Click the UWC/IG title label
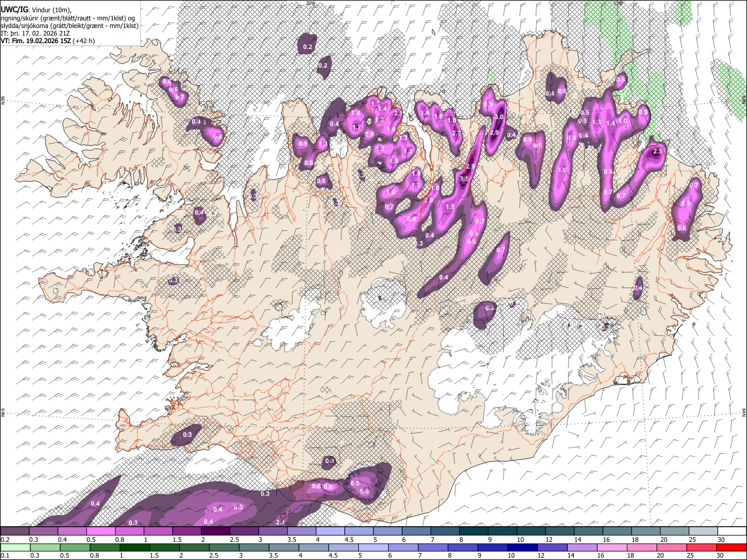This screenshot has height=560, width=747. (x=14, y=9)
